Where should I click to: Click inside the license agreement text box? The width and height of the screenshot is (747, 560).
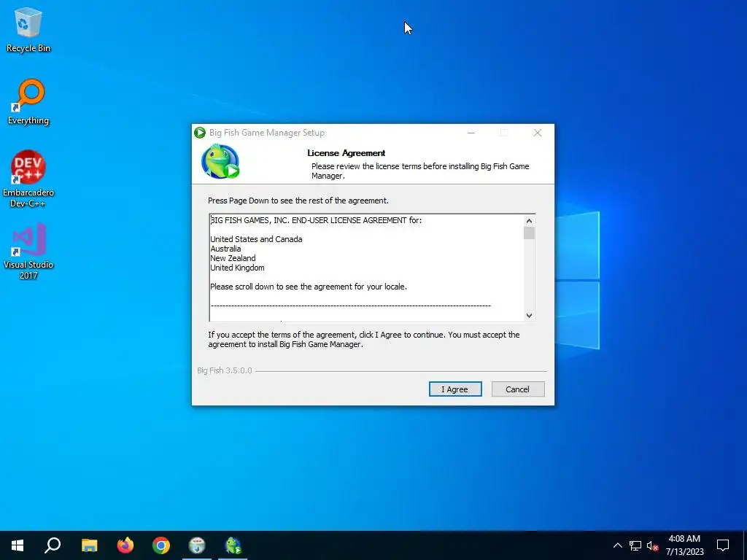tap(366, 268)
